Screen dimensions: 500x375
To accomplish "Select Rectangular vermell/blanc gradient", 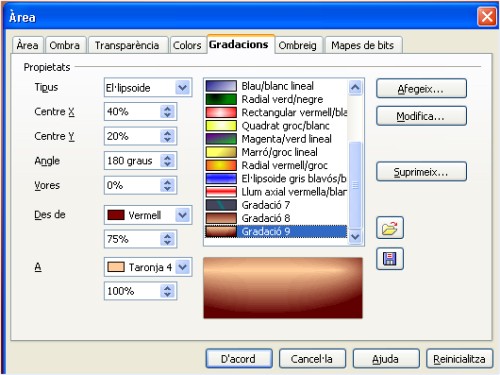I will (x=276, y=112).
